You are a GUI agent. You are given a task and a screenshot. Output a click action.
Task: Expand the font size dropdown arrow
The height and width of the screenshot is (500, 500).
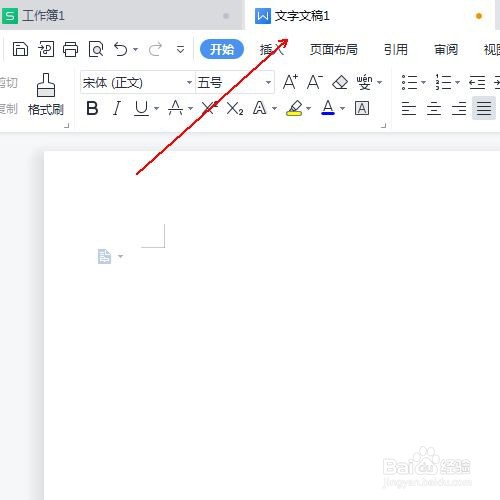click(x=268, y=82)
